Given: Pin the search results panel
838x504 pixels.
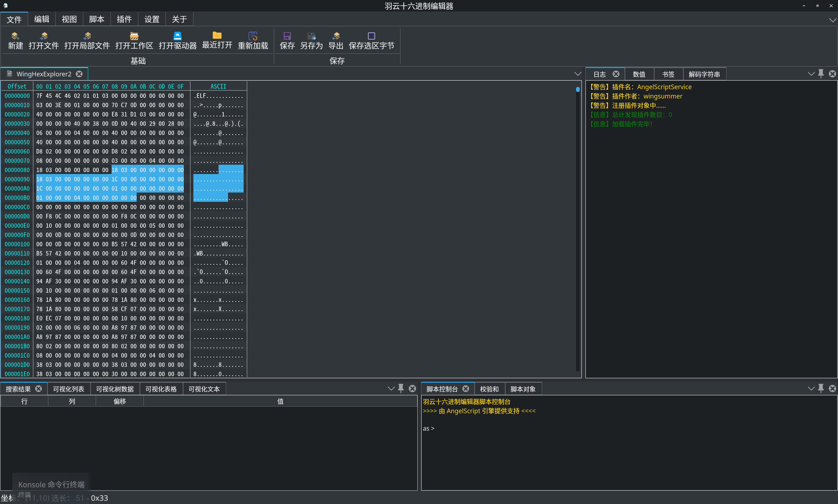Looking at the screenshot, I should tap(401, 388).
